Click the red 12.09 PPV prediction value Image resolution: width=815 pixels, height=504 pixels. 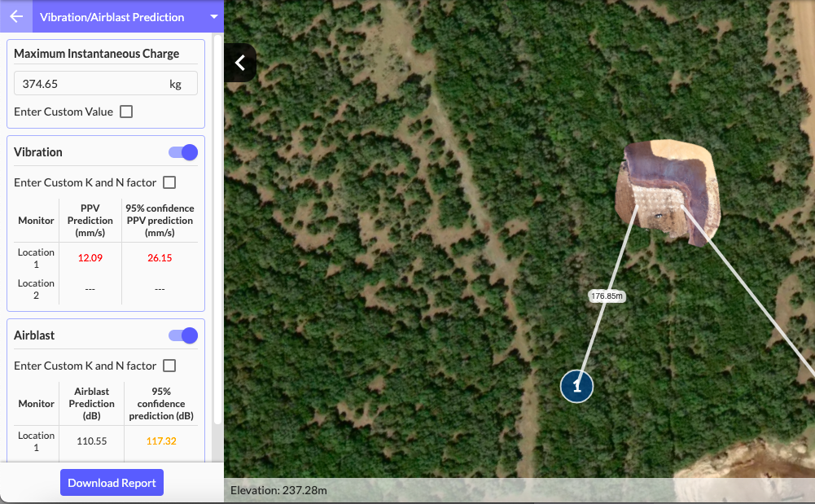click(90, 258)
